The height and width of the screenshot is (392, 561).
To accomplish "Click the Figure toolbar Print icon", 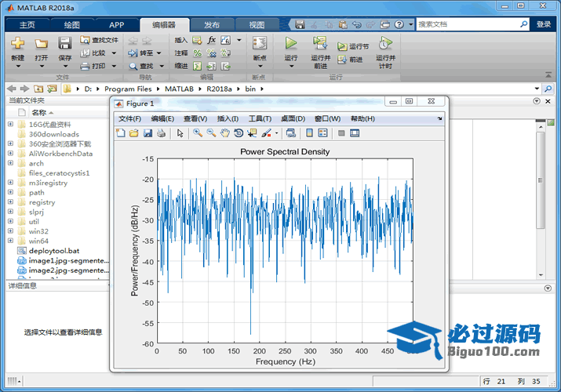I will (162, 133).
